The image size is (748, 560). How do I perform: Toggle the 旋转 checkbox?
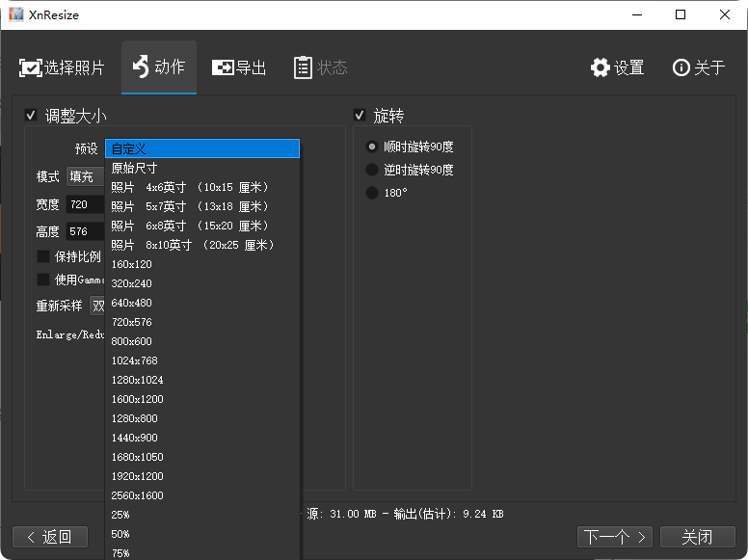tap(360, 115)
